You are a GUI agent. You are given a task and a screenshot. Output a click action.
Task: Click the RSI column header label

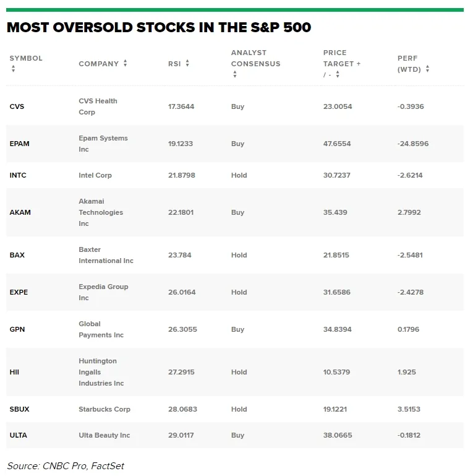click(x=174, y=64)
